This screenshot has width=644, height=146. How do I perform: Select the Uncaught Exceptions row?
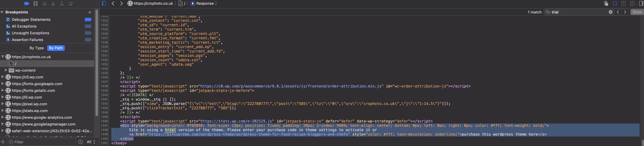(47, 33)
